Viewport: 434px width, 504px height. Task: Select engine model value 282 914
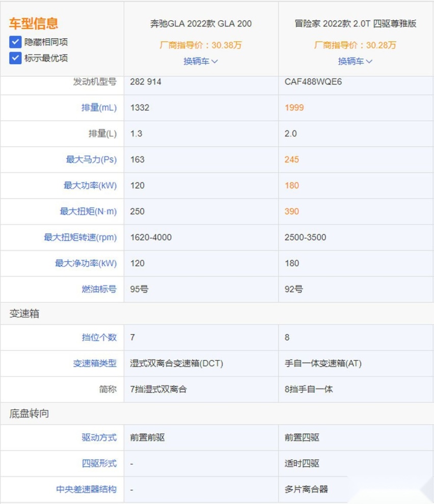coord(146,81)
